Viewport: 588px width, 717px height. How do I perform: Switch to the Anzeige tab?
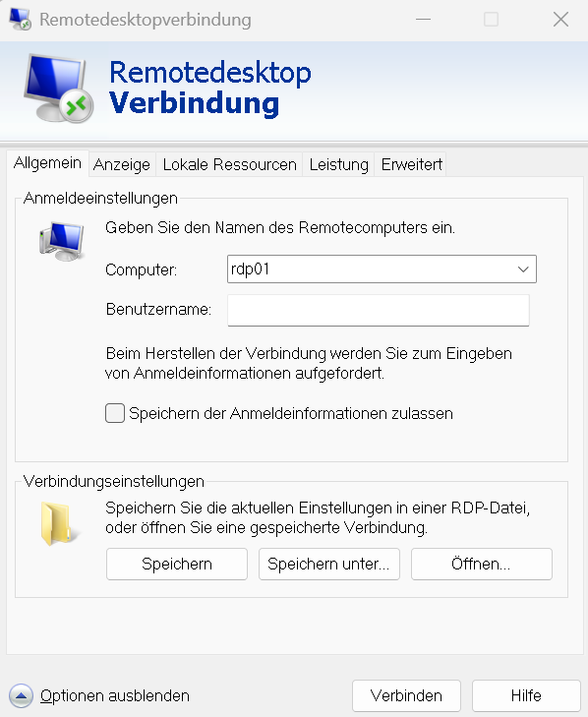tap(122, 164)
